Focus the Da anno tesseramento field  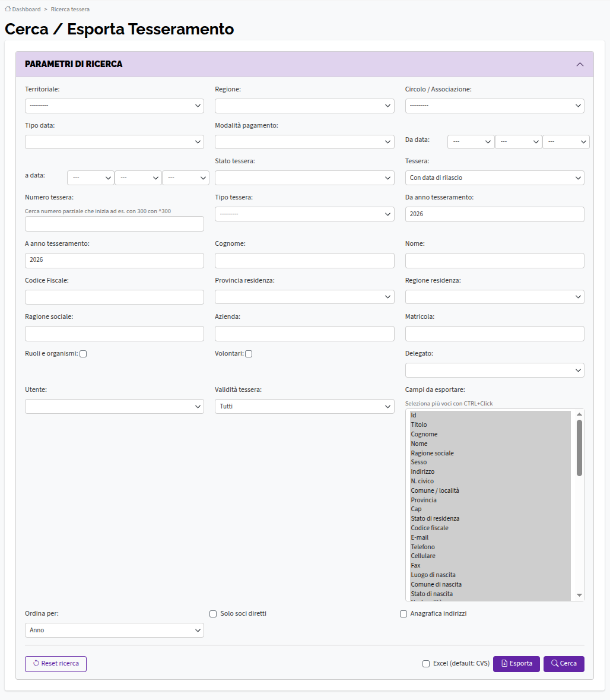(x=494, y=214)
